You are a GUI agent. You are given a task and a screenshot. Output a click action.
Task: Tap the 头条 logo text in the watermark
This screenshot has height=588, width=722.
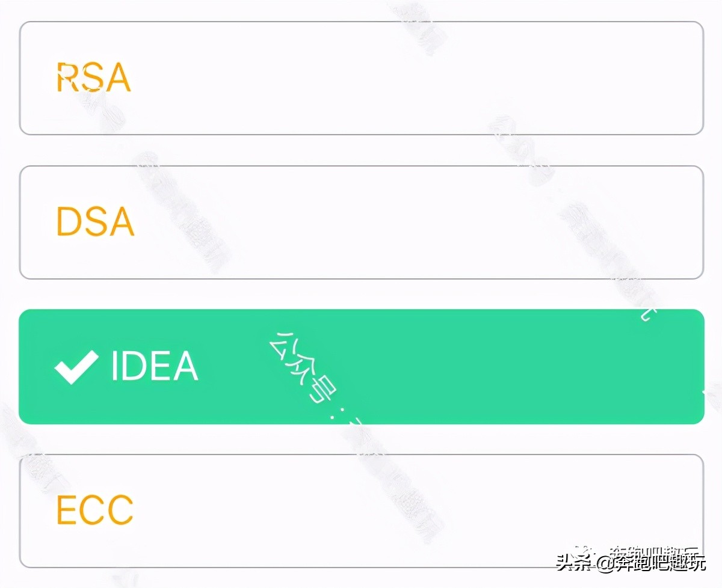575,563
